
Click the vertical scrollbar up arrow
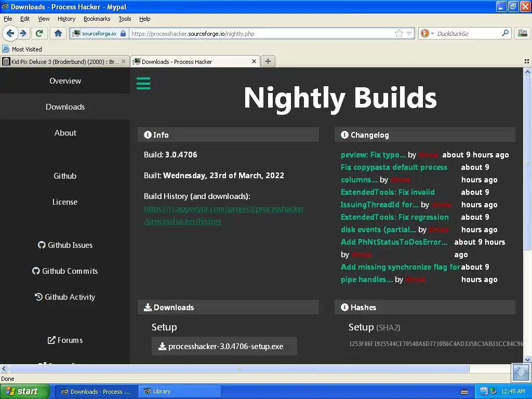pos(527,72)
